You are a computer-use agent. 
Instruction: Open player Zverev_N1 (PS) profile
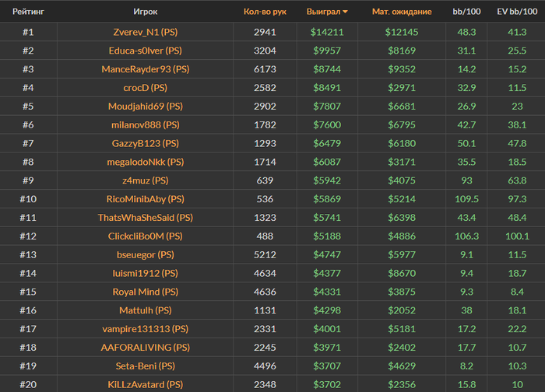click(146, 32)
